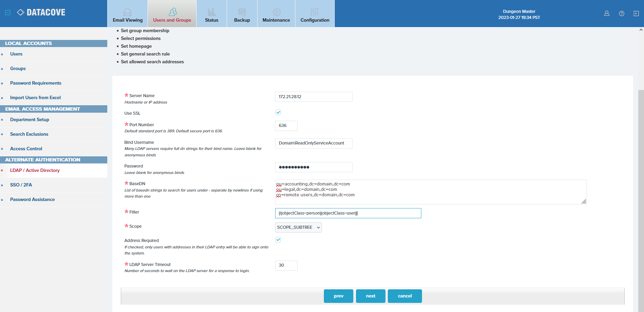This screenshot has height=312, width=644.
Task: Click the Server Name input field
Action: pyautogui.click(x=313, y=97)
